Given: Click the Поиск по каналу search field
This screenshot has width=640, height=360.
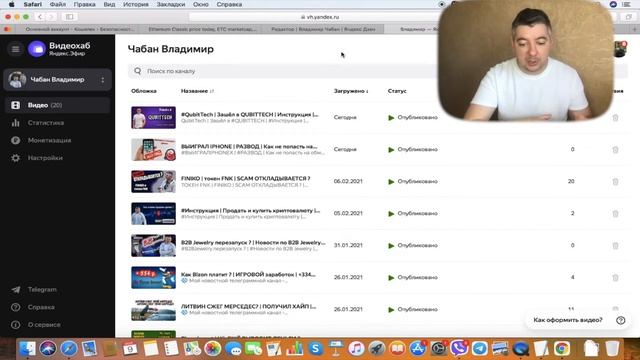Looking at the screenshot, I should click(286, 71).
